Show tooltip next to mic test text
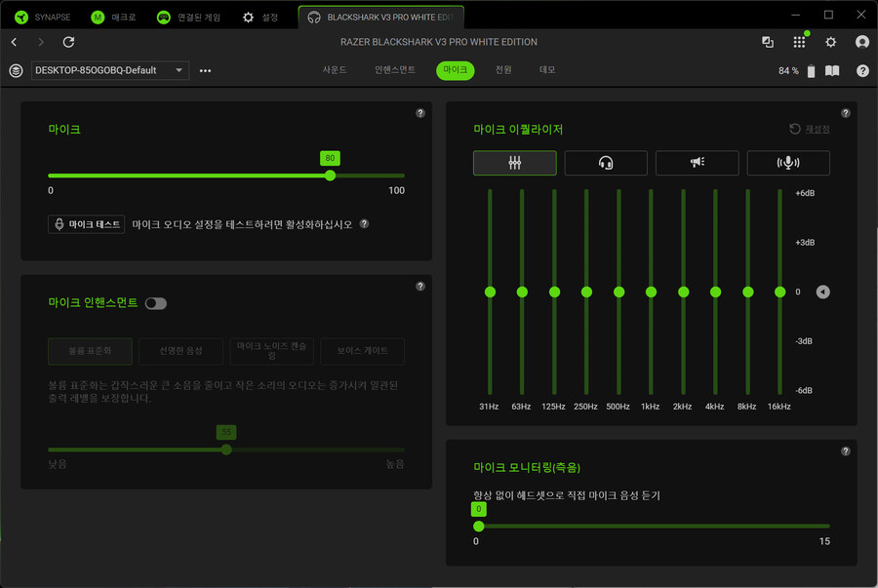878x588 pixels. [x=364, y=223]
